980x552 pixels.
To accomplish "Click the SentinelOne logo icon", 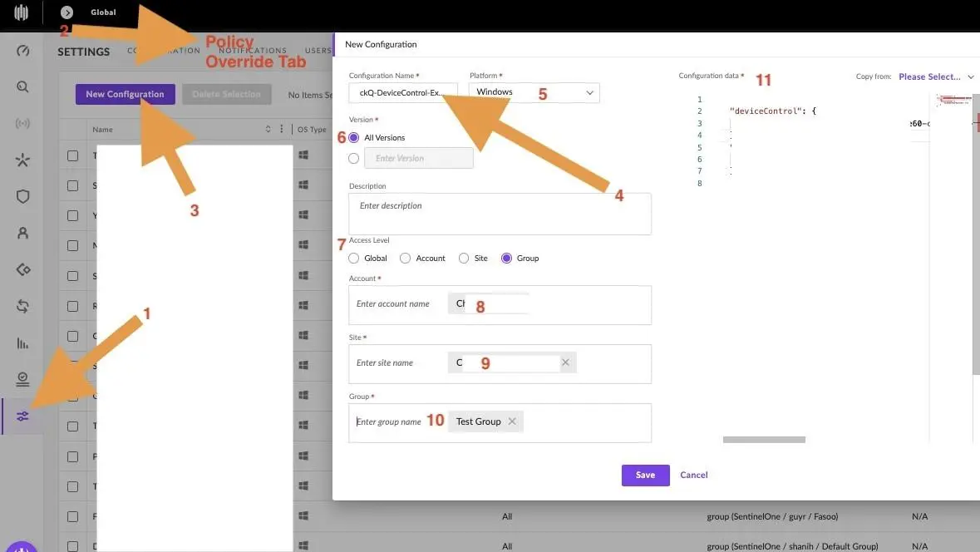I will click(x=22, y=12).
